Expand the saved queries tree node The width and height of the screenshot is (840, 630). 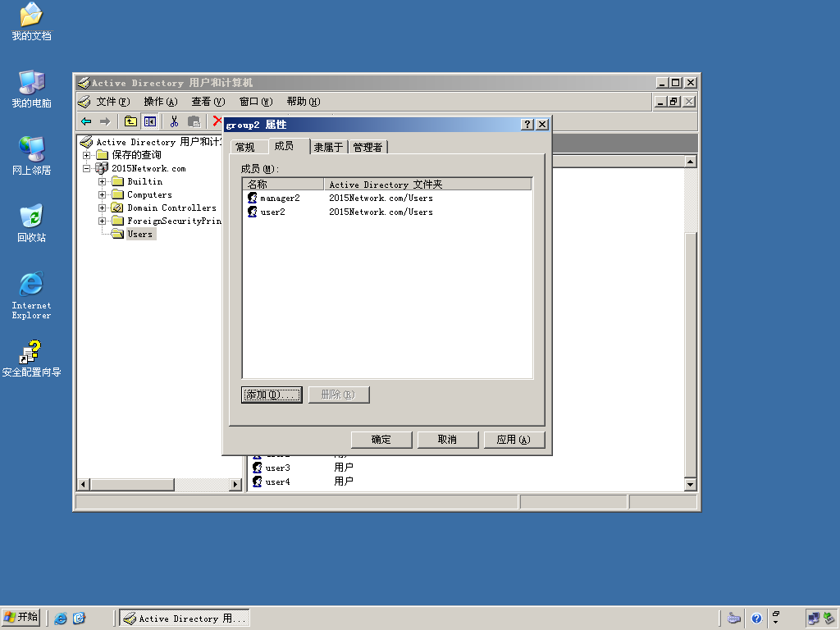86,155
